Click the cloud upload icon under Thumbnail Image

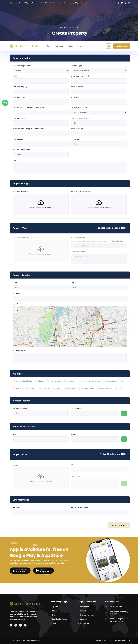pos(40,203)
